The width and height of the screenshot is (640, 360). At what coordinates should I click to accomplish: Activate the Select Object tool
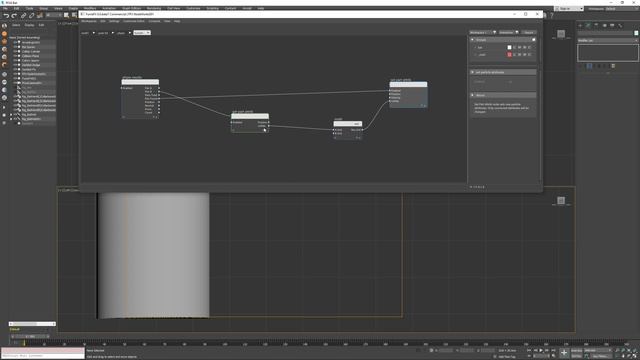click(x=67, y=16)
